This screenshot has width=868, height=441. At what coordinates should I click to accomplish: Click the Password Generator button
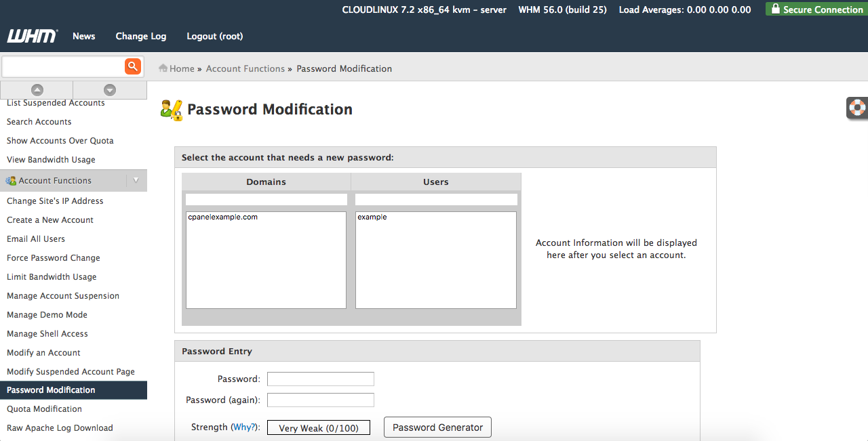[437, 427]
